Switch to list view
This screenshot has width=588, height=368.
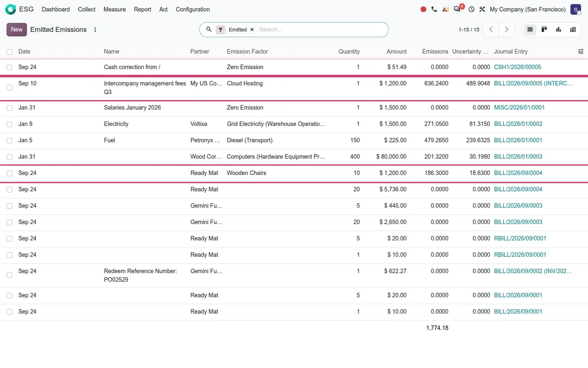(x=530, y=29)
